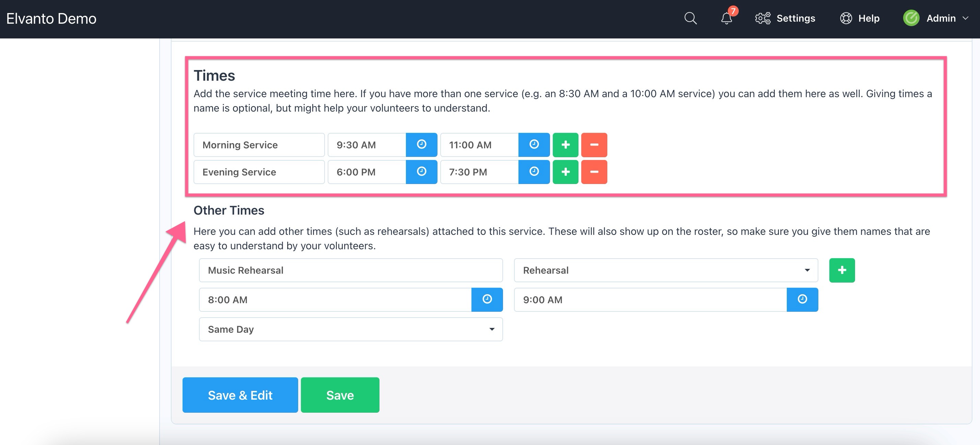Edit the Evening Service name field

tap(259, 172)
